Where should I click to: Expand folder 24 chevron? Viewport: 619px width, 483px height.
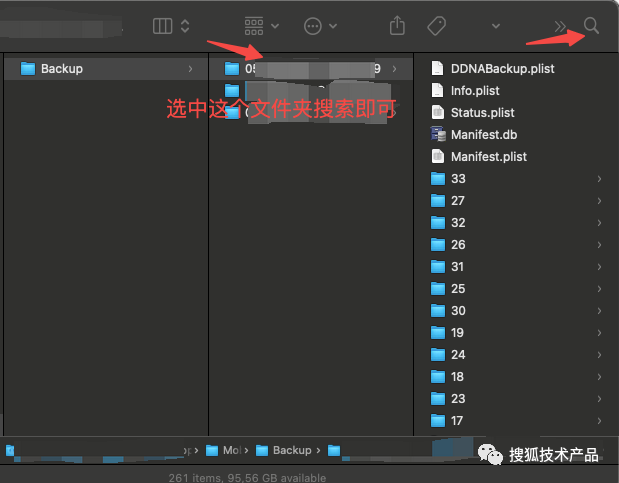coord(599,355)
